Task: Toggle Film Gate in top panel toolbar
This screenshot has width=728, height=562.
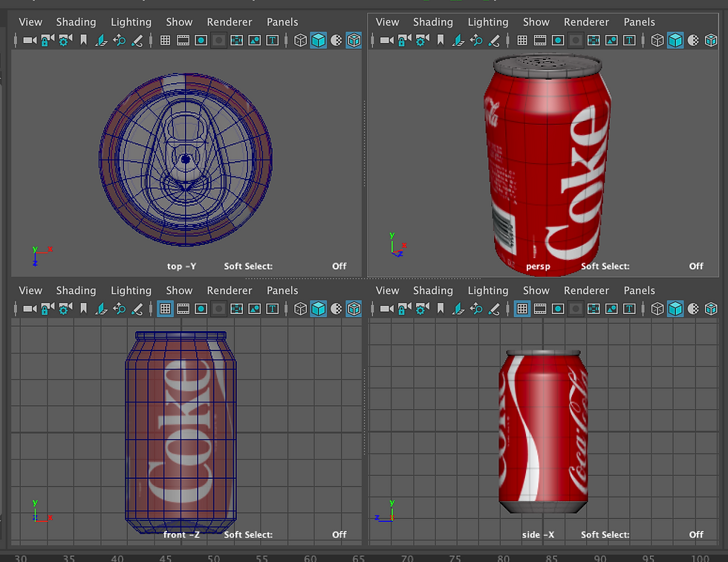Action: [x=183, y=40]
